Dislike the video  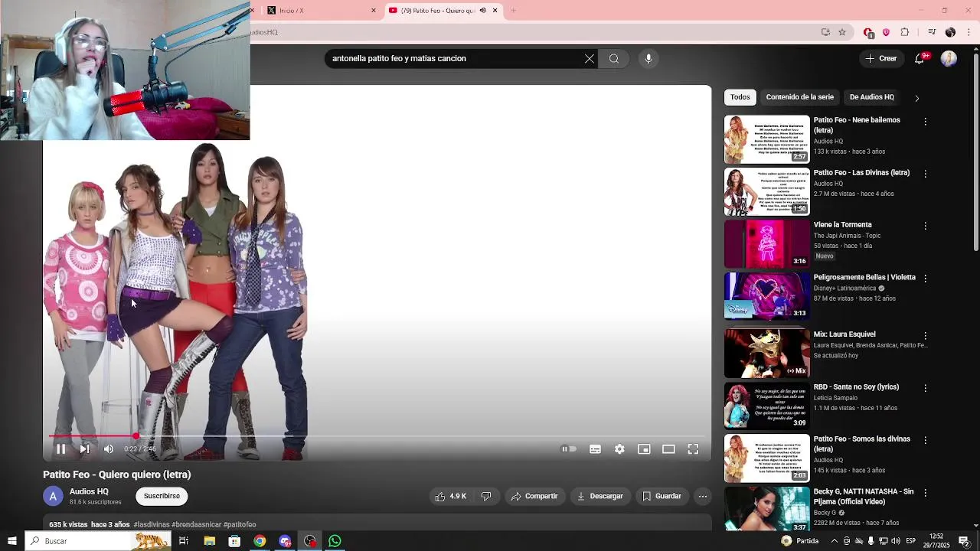coord(486,496)
